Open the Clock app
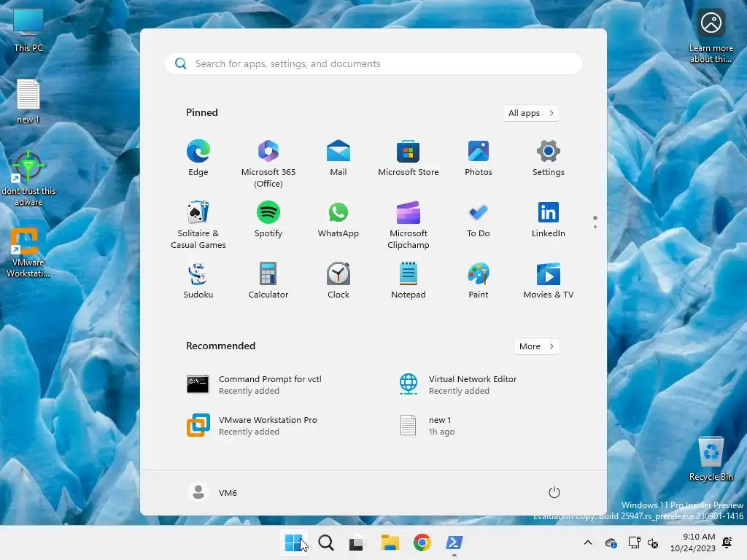 tap(338, 281)
